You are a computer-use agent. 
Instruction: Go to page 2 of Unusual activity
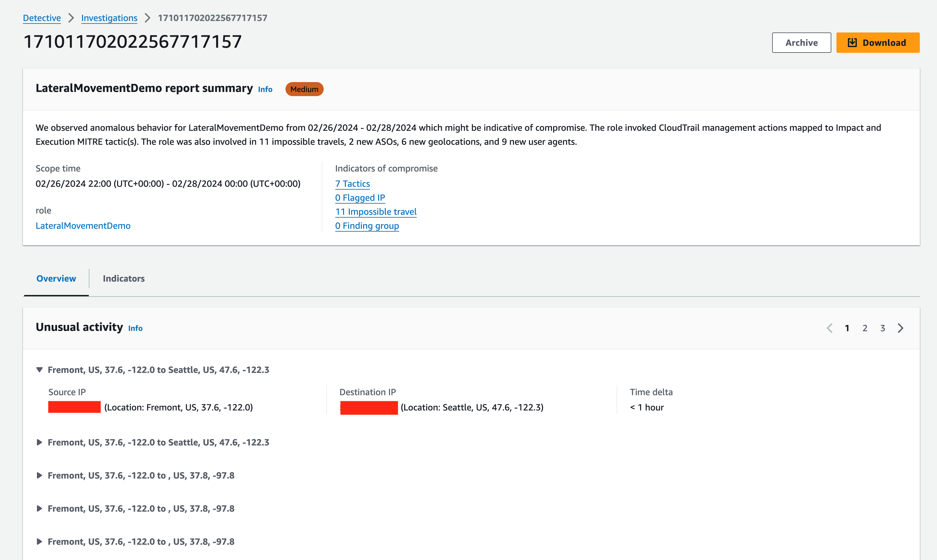point(864,328)
